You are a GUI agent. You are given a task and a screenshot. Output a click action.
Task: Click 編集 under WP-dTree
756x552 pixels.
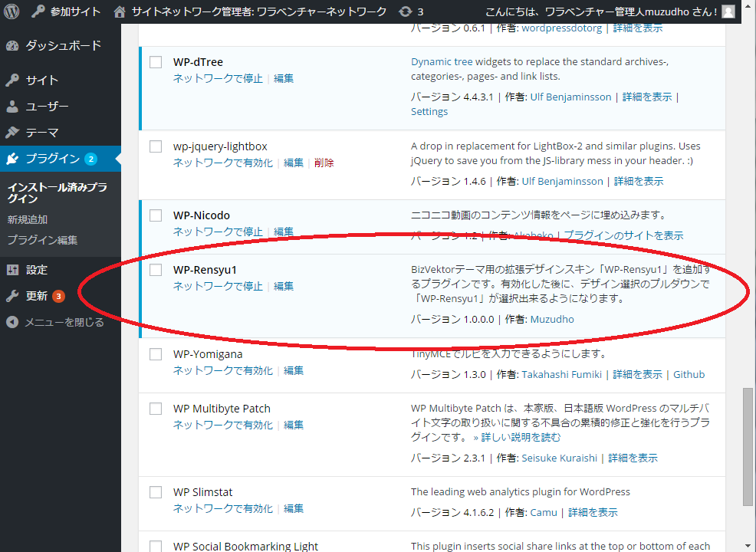[284, 78]
